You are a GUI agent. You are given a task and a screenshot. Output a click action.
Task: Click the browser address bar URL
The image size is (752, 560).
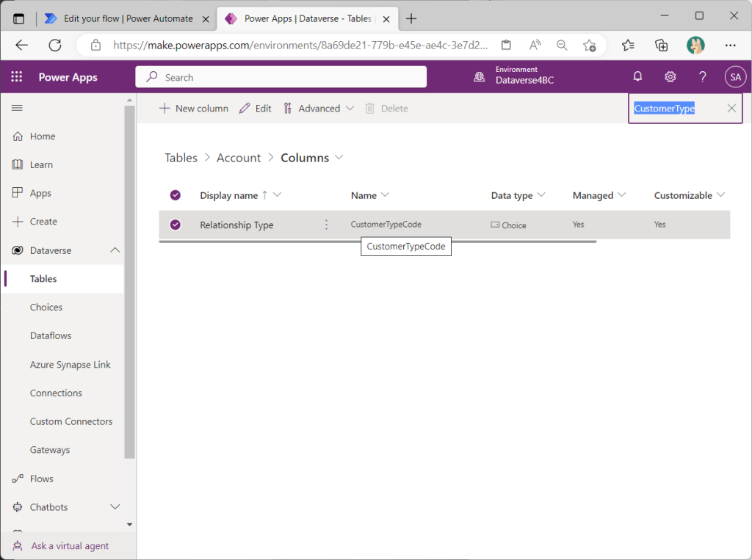(300, 45)
